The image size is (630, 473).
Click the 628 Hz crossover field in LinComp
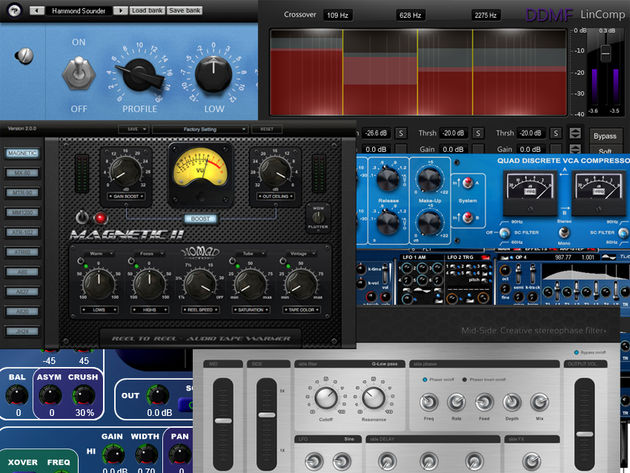(x=410, y=15)
